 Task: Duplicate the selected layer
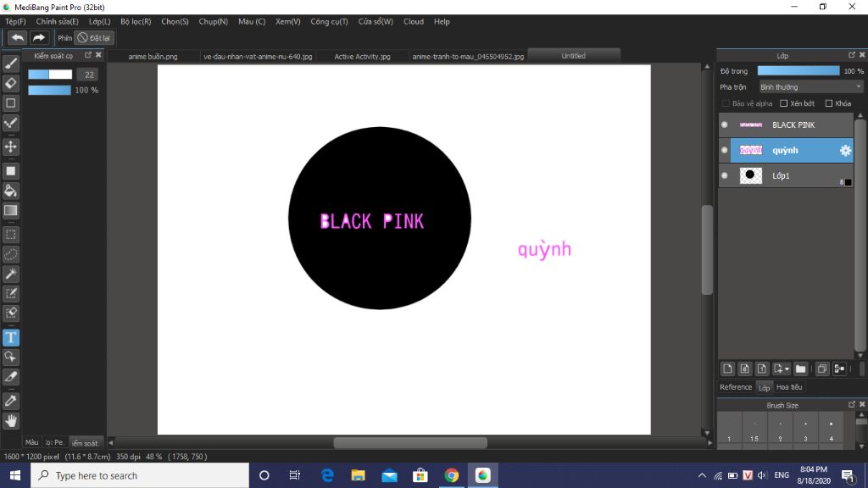pyautogui.click(x=822, y=369)
